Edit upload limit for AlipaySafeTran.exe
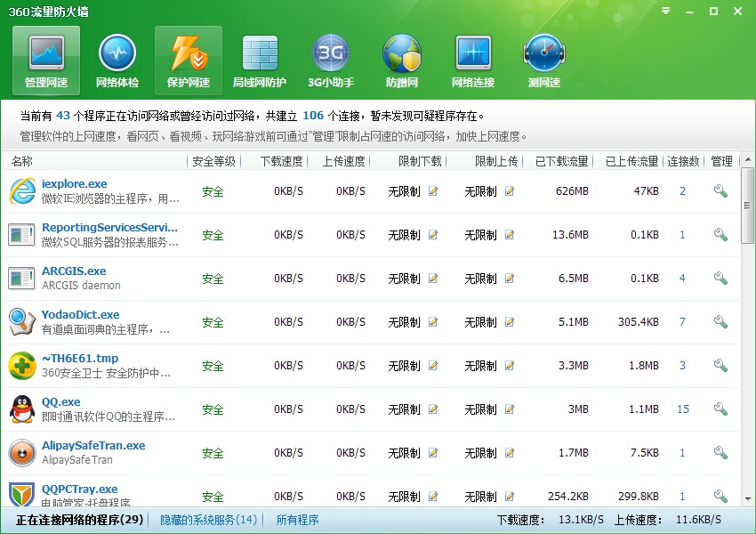This screenshot has width=756, height=534. coord(509,452)
